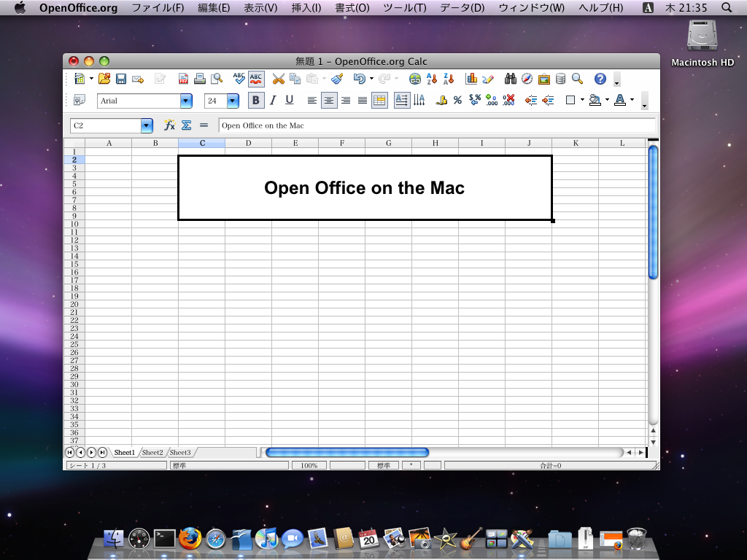Toggle Italic formatting button

click(x=273, y=101)
